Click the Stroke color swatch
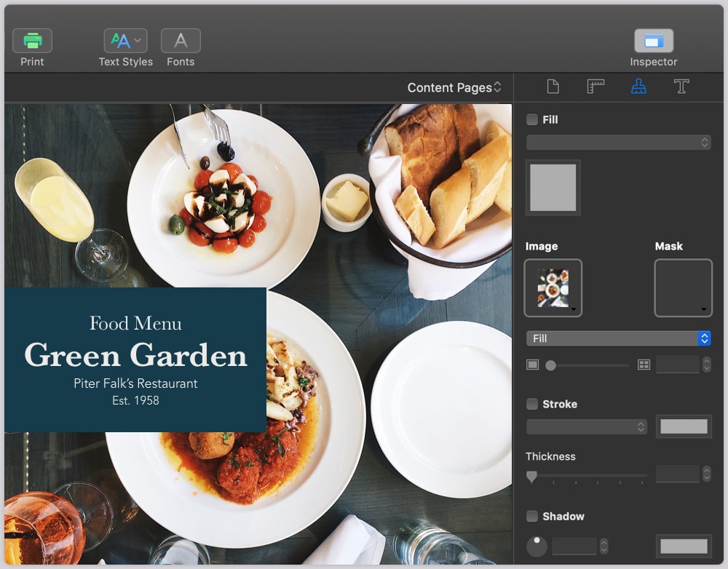Screen dimensions: 728x569 (684, 426)
